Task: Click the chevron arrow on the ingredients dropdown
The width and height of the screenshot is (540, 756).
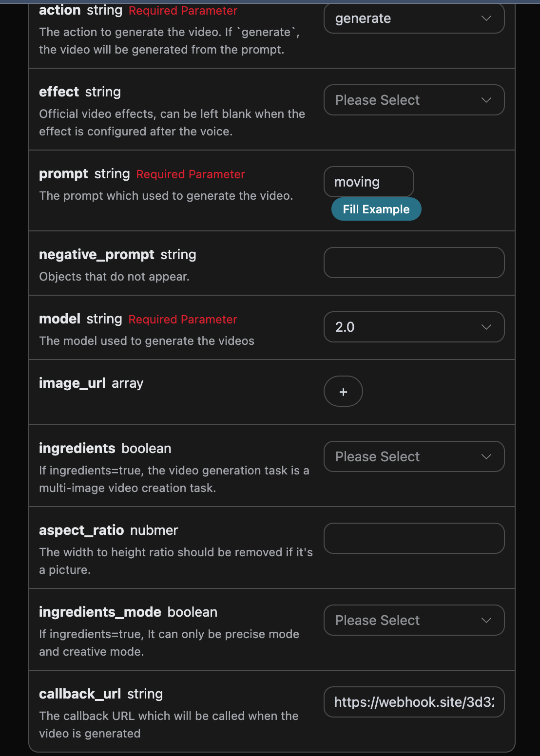Action: tap(486, 457)
